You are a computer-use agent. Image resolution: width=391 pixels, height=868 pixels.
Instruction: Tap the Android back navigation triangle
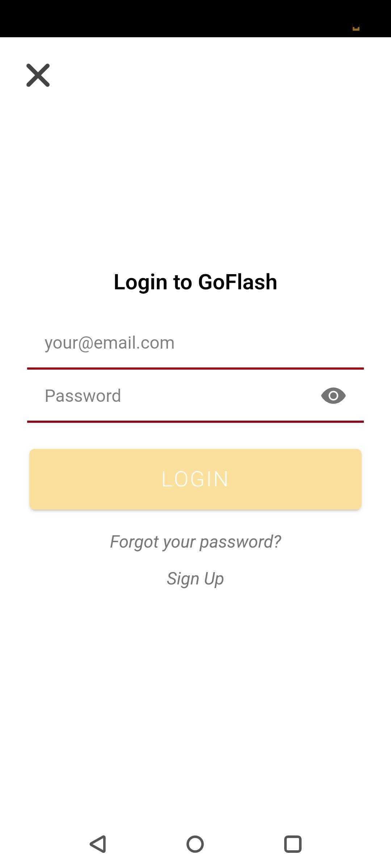[x=98, y=844]
